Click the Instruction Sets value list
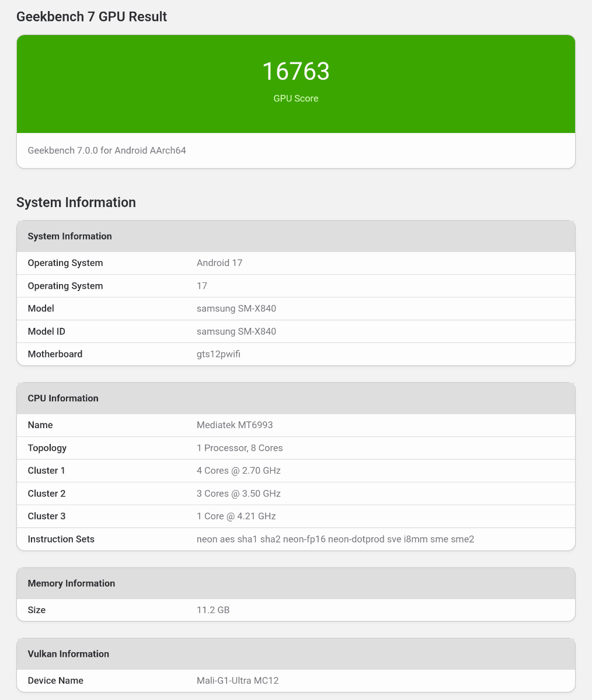Viewport: 592px width, 700px height. coord(336,539)
